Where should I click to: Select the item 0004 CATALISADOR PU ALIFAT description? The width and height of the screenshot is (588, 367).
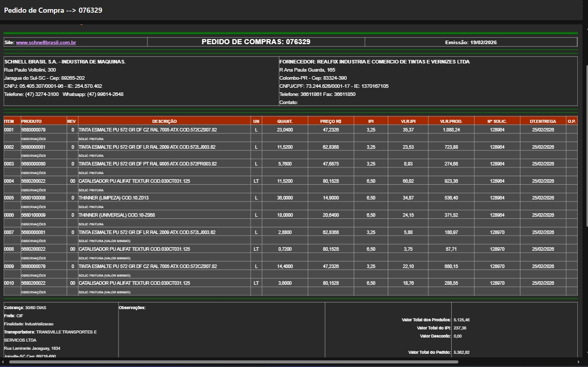point(134,181)
